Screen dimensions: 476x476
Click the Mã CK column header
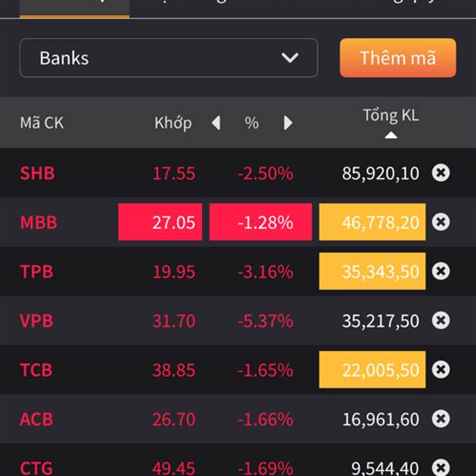pyautogui.click(x=42, y=123)
